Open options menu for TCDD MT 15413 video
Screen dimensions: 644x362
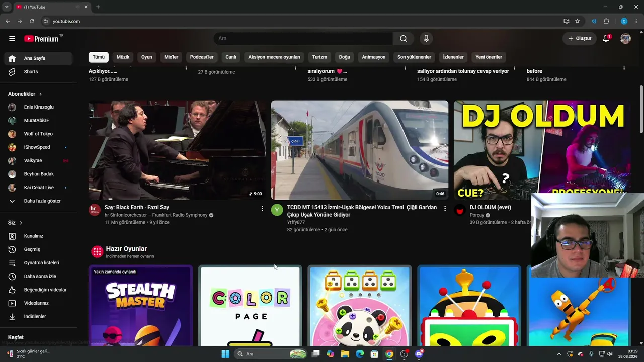coord(445,208)
